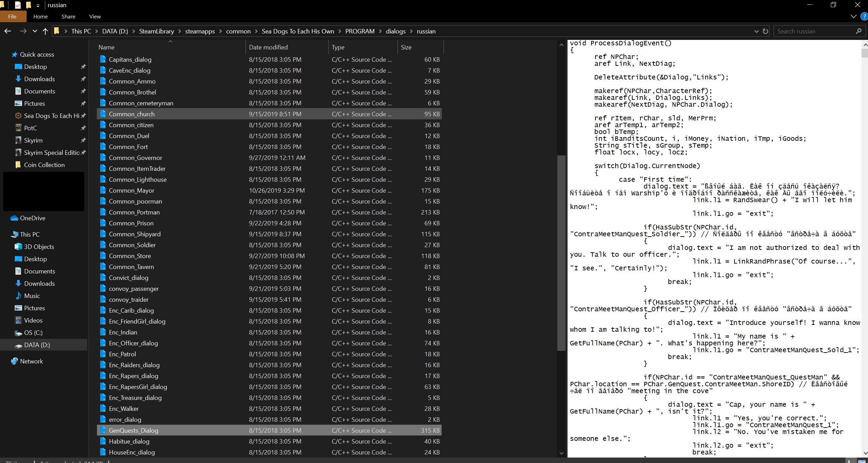The image size is (868, 463).
Task: Open the address bar history dropdown
Action: 756,31
